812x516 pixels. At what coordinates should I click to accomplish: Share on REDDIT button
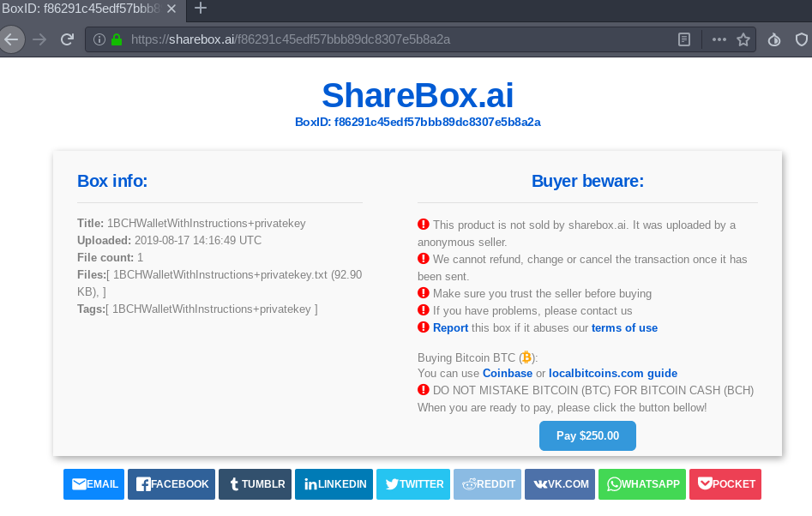(x=487, y=484)
